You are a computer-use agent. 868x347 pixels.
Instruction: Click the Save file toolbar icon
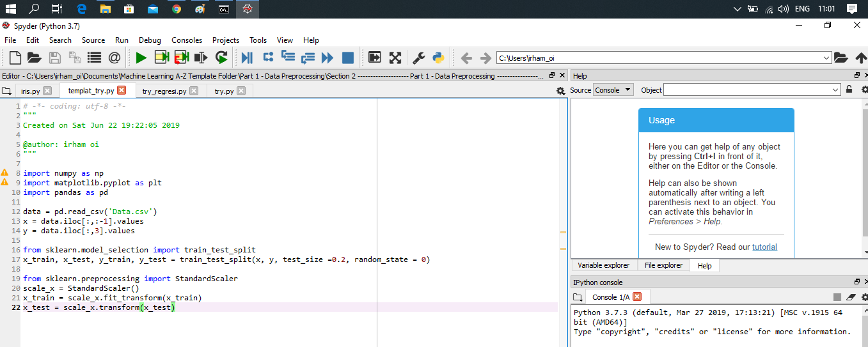coord(55,58)
